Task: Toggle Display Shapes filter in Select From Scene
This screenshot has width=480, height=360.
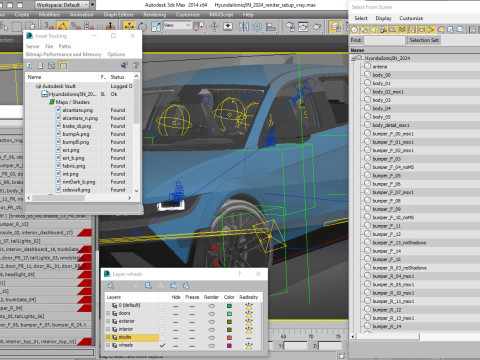Action: [364, 30]
